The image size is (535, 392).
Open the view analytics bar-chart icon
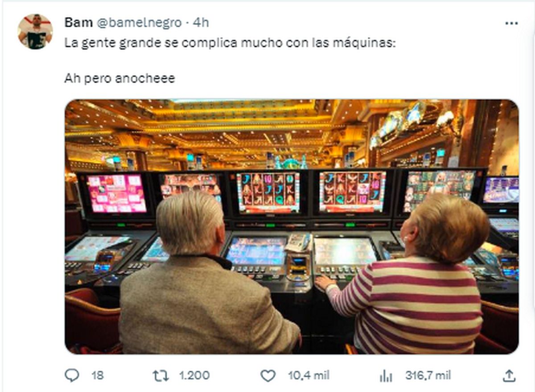click(x=386, y=376)
